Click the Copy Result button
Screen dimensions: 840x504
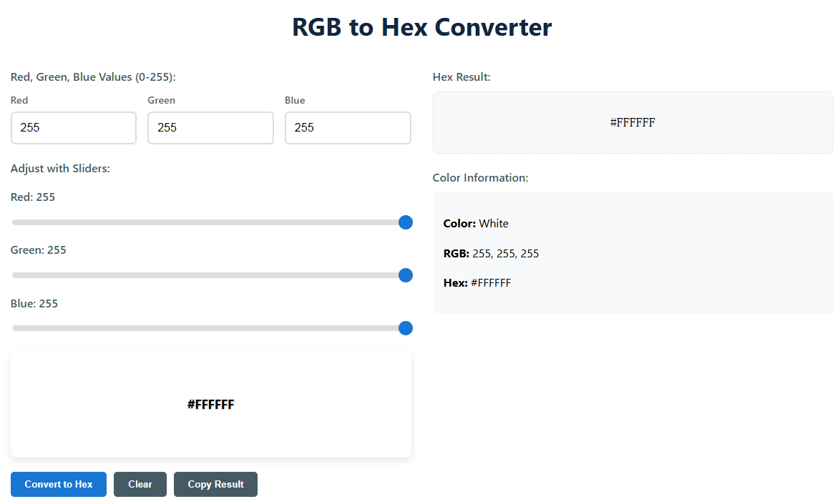point(215,484)
